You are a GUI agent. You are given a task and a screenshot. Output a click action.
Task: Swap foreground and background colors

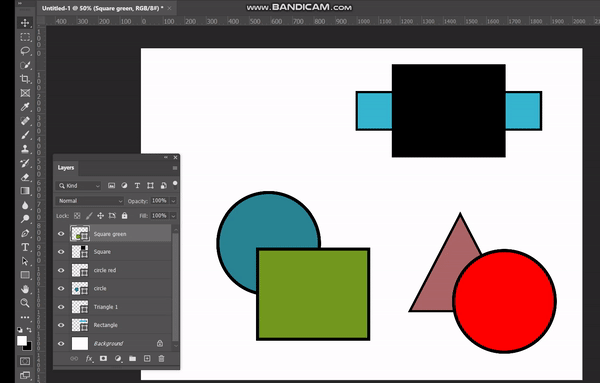29,329
